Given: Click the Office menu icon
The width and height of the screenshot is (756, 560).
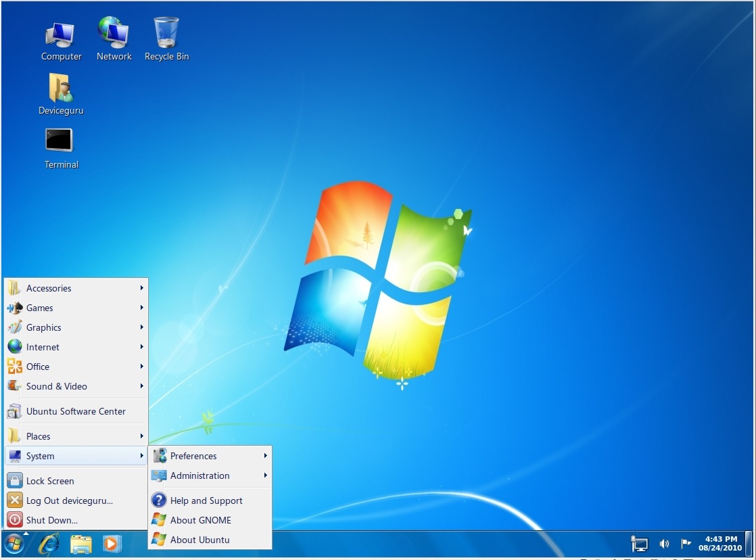Looking at the screenshot, I should click(14, 367).
